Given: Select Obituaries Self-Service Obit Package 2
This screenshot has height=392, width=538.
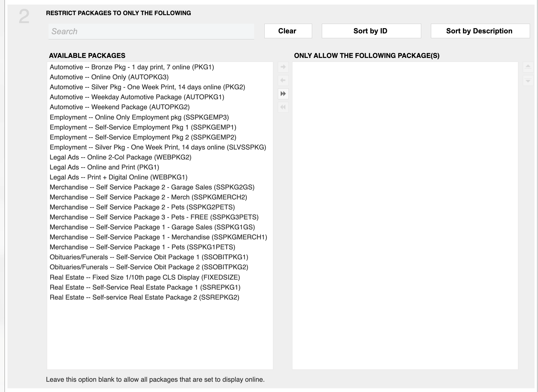Looking at the screenshot, I should click(149, 267).
